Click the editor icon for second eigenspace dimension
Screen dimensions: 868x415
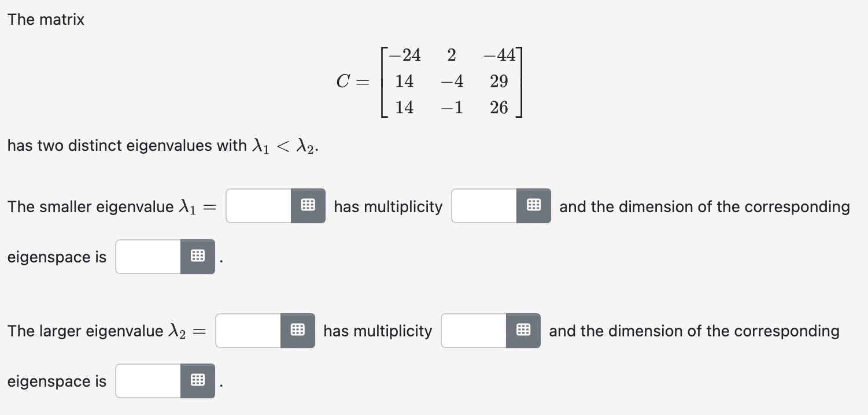pos(197,380)
